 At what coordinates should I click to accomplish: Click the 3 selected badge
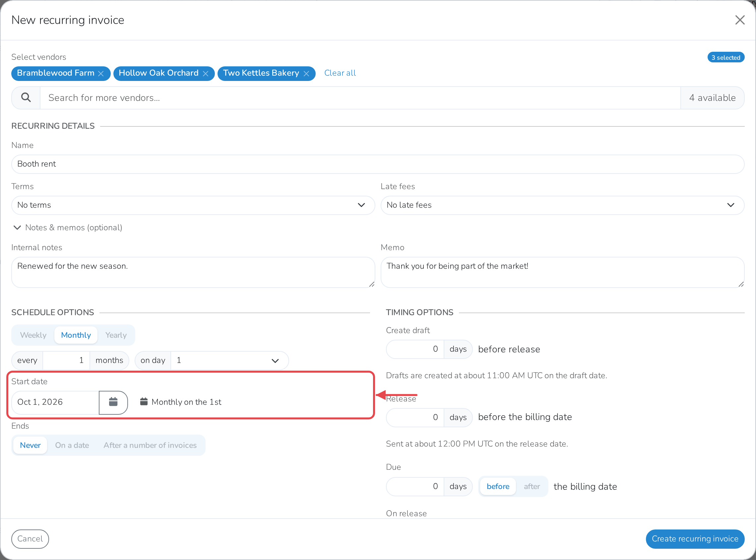(x=726, y=58)
